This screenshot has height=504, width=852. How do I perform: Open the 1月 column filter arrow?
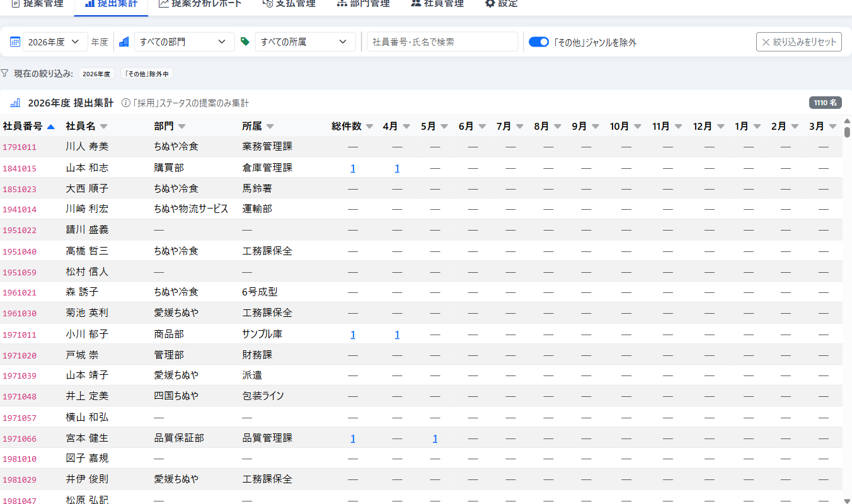pyautogui.click(x=757, y=127)
